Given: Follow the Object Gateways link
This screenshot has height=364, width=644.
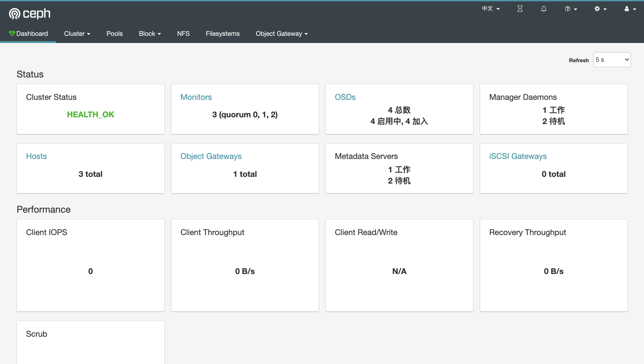Looking at the screenshot, I should [211, 156].
